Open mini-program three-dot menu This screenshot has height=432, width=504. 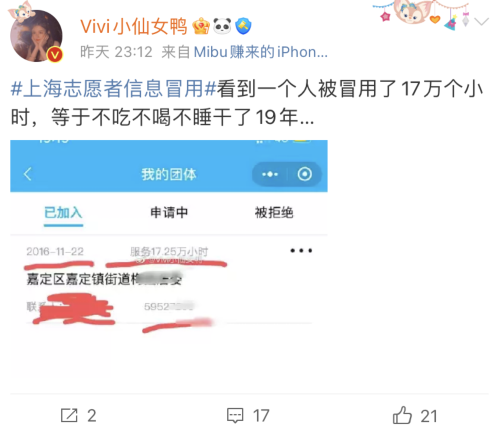click(270, 174)
